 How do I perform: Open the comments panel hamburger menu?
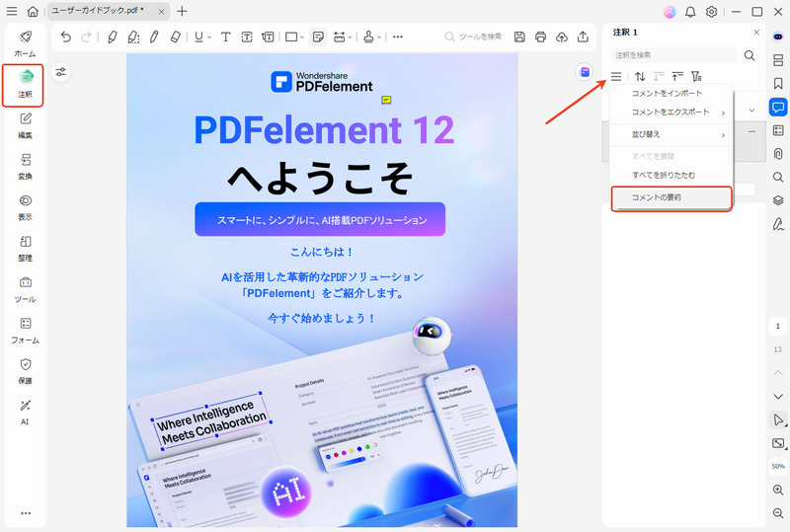coord(616,76)
